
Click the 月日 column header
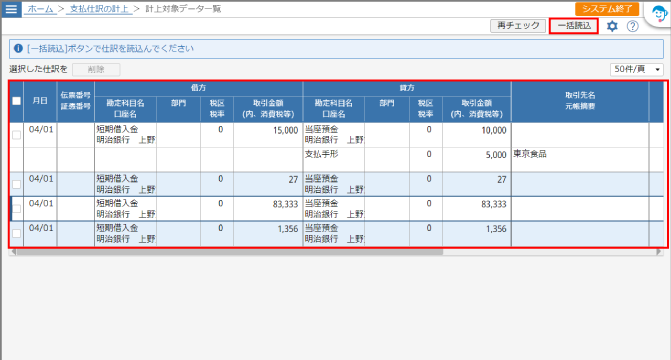[40, 101]
